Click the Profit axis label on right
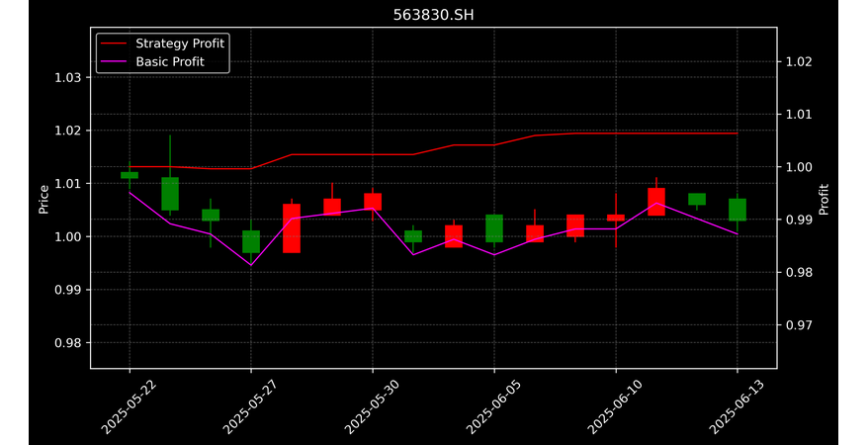The width and height of the screenshot is (868, 445). 824,199
